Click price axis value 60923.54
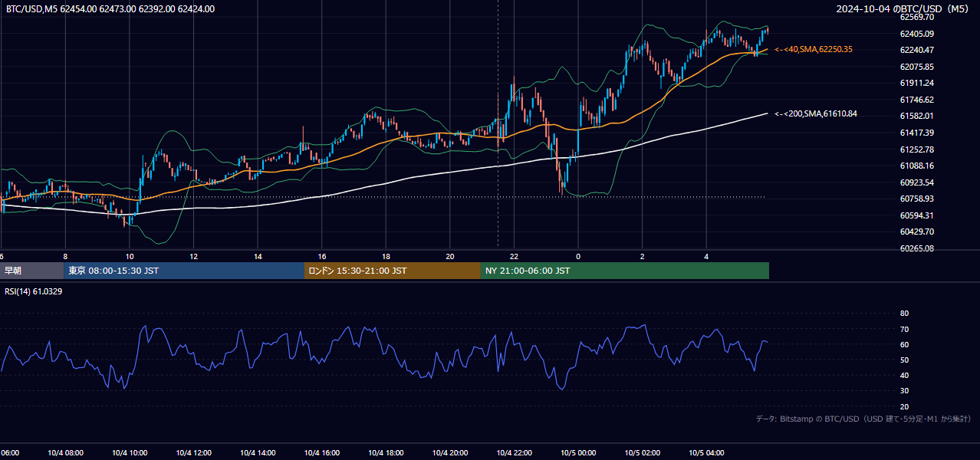 click(916, 182)
